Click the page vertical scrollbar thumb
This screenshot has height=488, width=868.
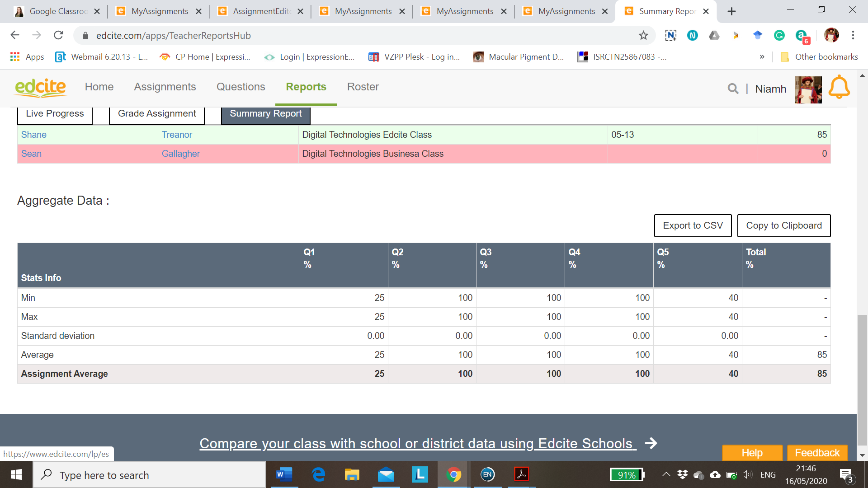point(862,380)
